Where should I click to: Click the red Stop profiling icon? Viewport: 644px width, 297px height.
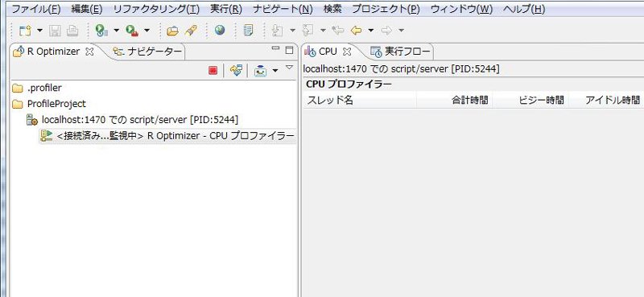pos(213,71)
